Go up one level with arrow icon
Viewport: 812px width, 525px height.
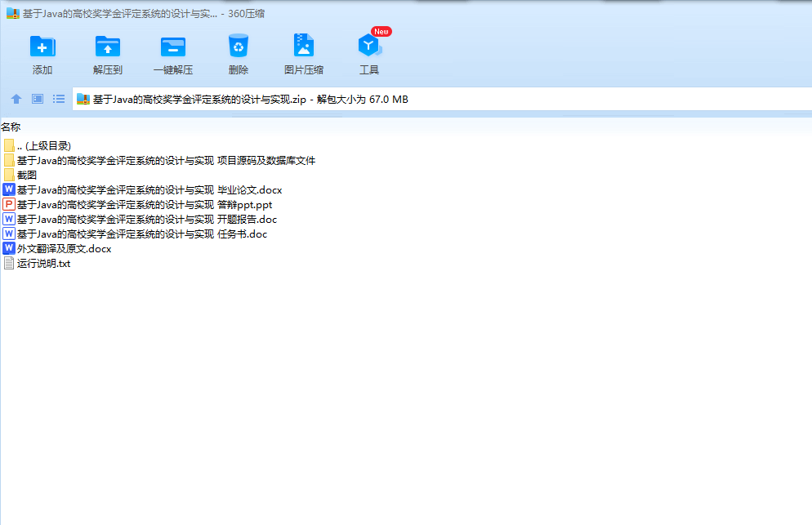click(x=16, y=99)
